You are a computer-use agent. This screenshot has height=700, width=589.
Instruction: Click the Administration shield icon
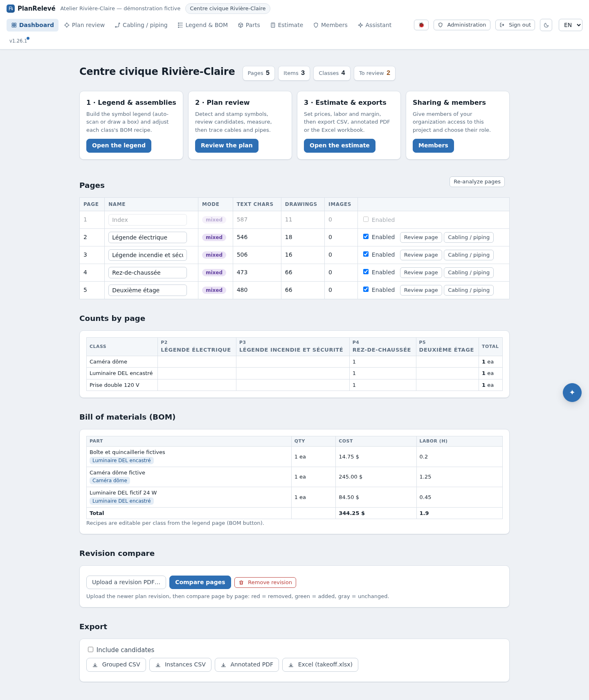(x=441, y=25)
